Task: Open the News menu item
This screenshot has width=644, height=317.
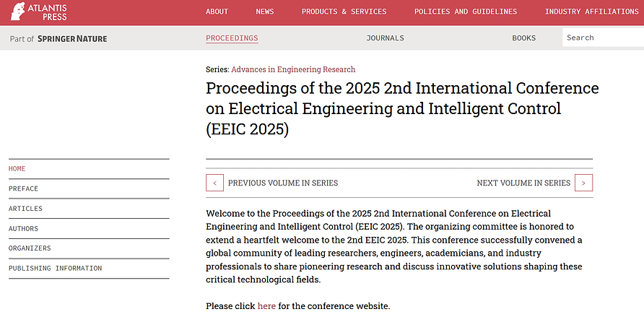Action: [264, 12]
